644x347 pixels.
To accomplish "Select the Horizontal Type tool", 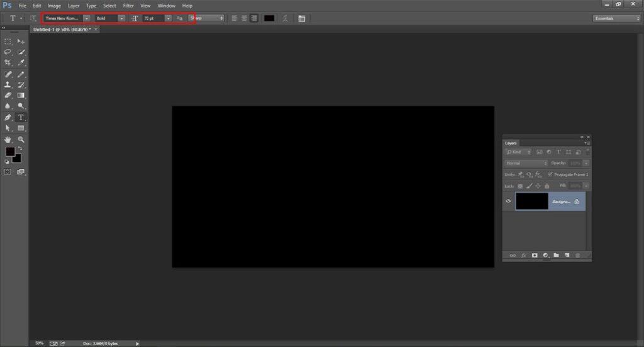I will 21,118.
